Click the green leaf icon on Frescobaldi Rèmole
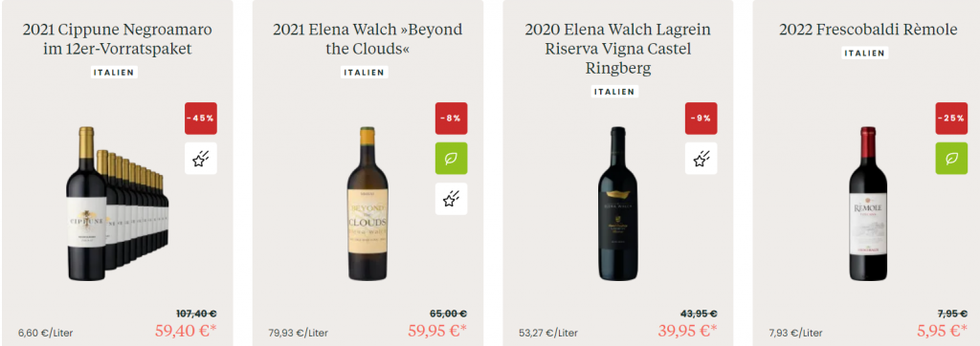 pyautogui.click(x=951, y=159)
